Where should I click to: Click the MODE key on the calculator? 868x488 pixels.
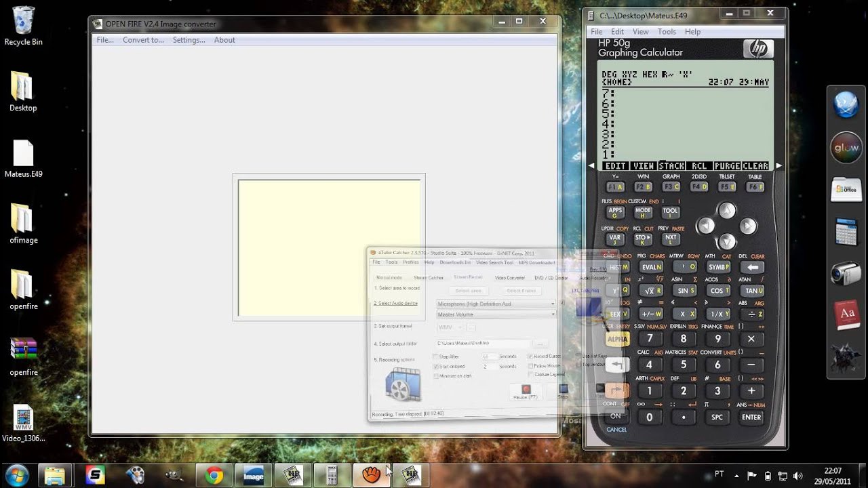coord(643,213)
